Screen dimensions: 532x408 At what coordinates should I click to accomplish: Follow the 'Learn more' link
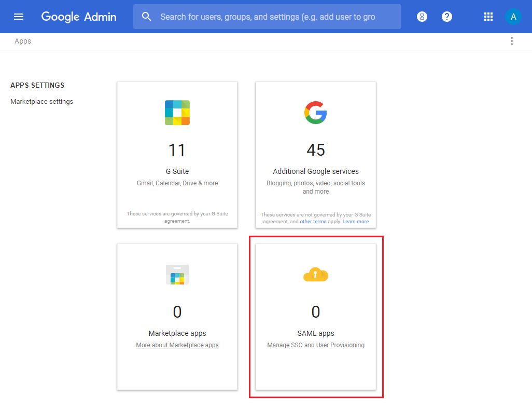coord(356,222)
